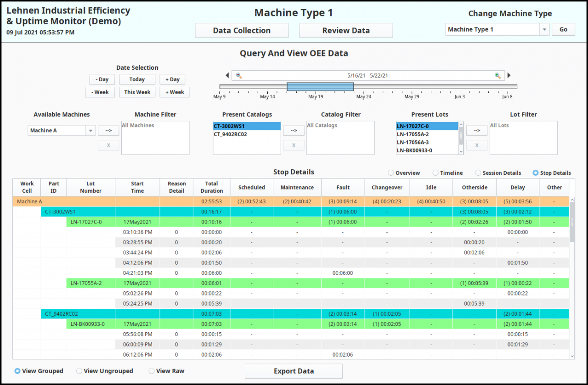Expand the Change Machine Type dropdown
588x385 pixels.
pos(544,29)
